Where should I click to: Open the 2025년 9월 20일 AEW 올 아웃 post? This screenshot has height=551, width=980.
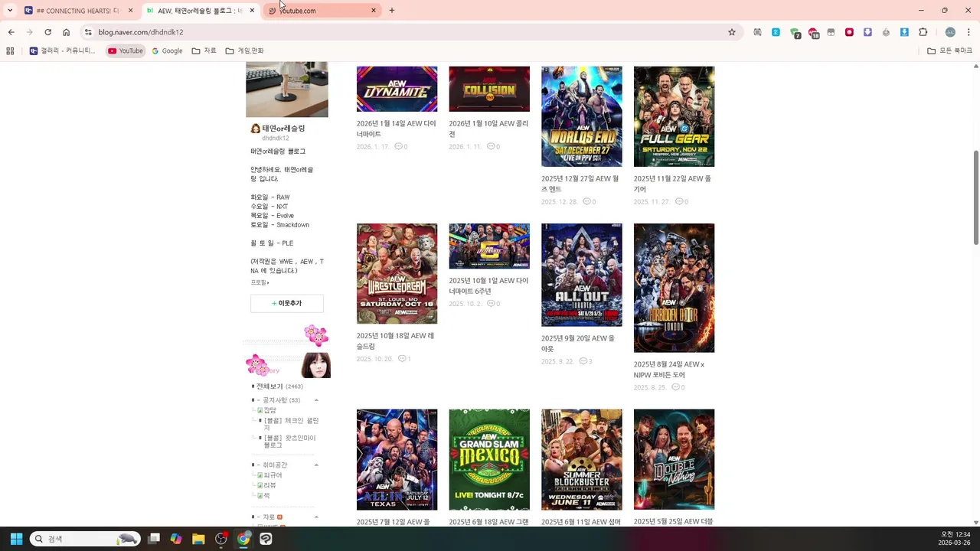578,344
